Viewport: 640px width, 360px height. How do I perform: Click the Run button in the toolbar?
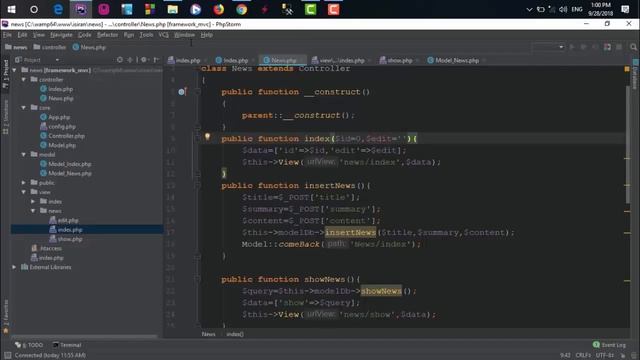[572, 47]
